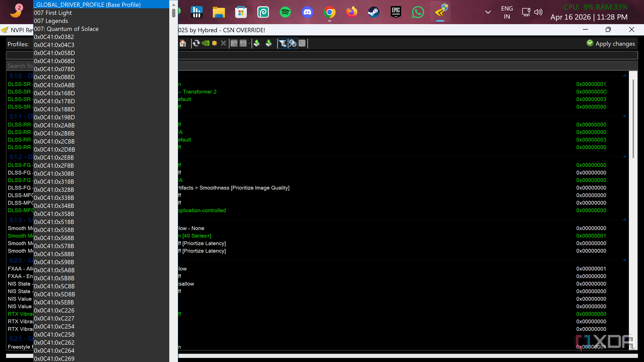Open Steam from the taskbar

pos(374,12)
